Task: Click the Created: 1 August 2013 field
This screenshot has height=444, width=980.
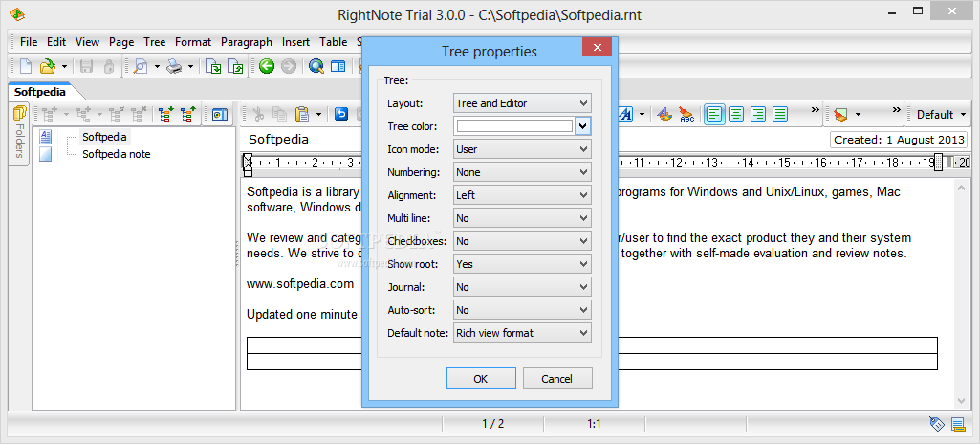Action: click(x=898, y=140)
